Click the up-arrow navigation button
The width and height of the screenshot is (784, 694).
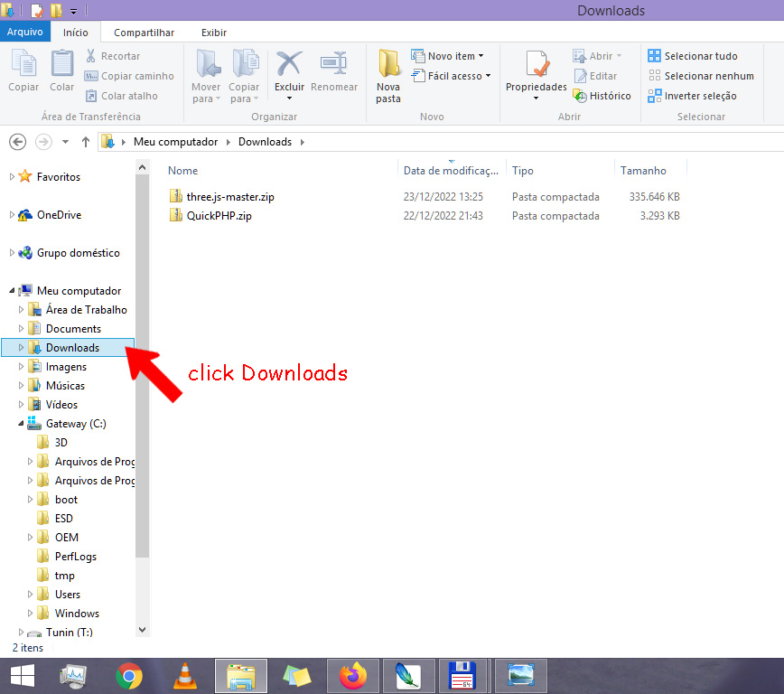86,142
